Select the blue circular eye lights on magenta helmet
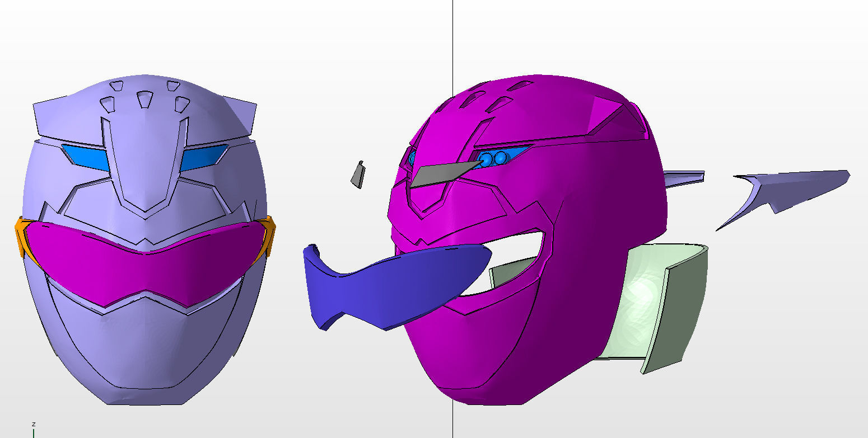The height and width of the screenshot is (438, 868). click(x=493, y=159)
